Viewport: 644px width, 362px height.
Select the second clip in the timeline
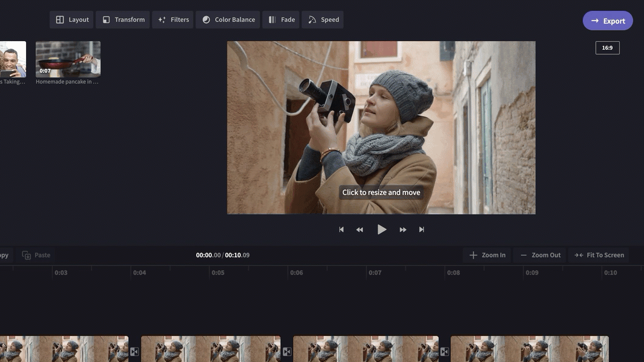pyautogui.click(x=211, y=349)
